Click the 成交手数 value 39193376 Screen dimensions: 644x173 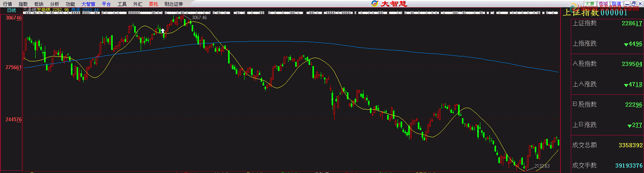pyautogui.click(x=629, y=166)
